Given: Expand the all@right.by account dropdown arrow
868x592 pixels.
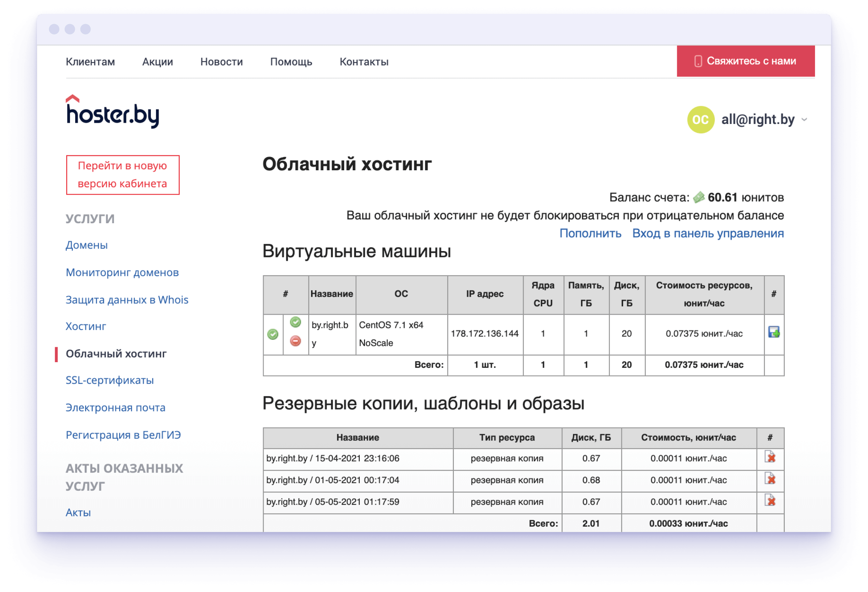Looking at the screenshot, I should click(x=804, y=119).
